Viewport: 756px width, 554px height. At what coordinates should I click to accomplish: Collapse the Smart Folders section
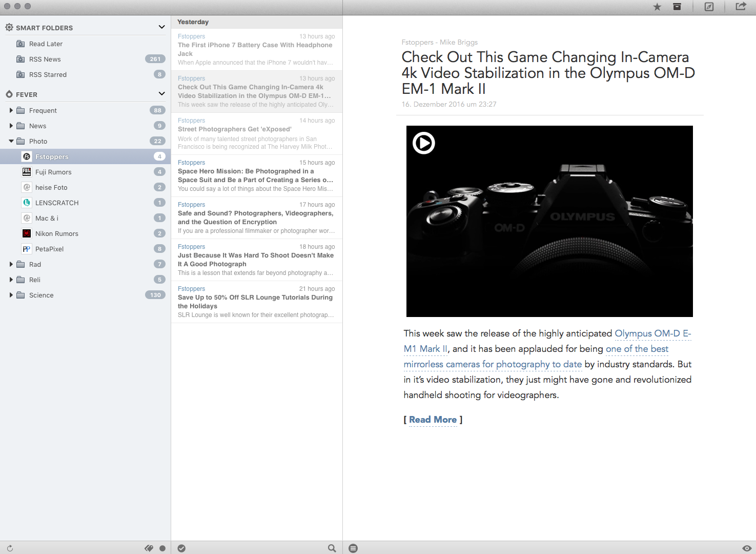click(x=162, y=27)
